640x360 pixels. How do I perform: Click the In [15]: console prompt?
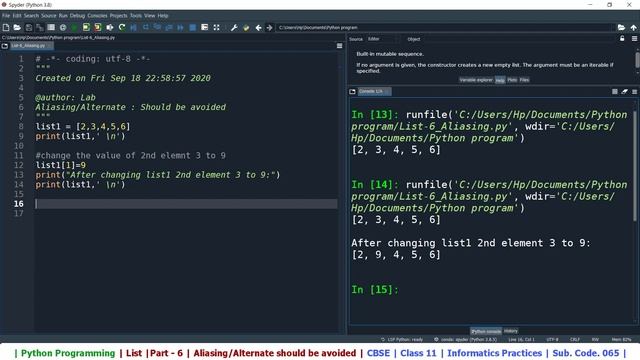[x=375, y=289]
